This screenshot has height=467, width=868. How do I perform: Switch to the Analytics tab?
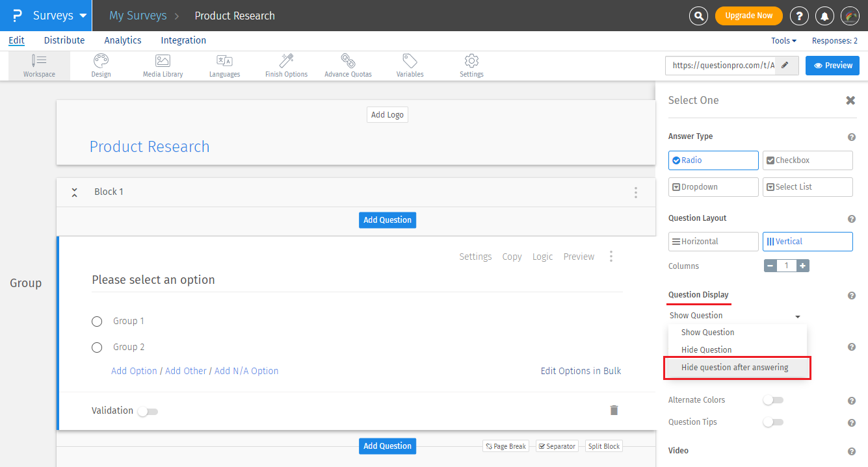tap(122, 40)
